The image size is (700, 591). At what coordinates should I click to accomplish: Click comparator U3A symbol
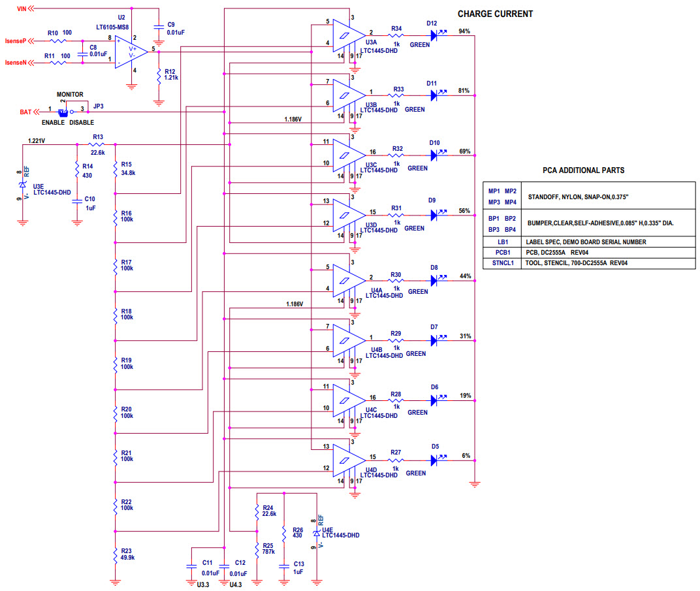point(345,34)
